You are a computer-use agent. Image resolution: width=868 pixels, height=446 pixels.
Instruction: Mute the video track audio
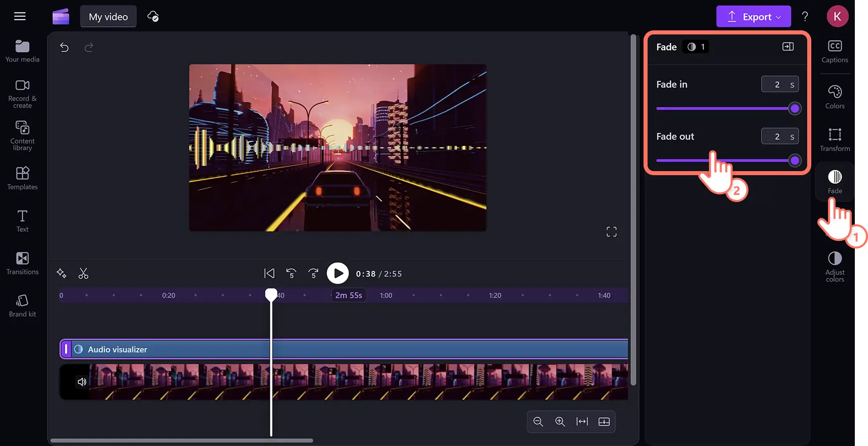[82, 382]
